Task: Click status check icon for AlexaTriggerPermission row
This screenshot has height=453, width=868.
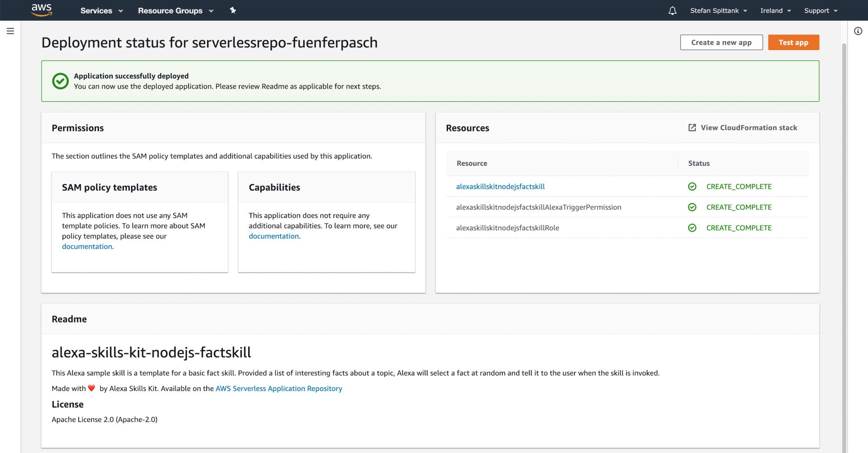Action: click(692, 207)
